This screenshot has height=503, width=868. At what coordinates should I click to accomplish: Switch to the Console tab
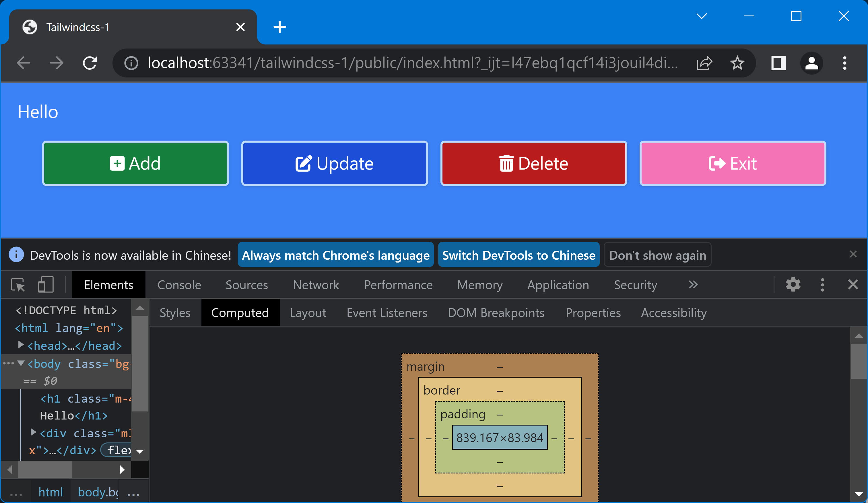(179, 285)
